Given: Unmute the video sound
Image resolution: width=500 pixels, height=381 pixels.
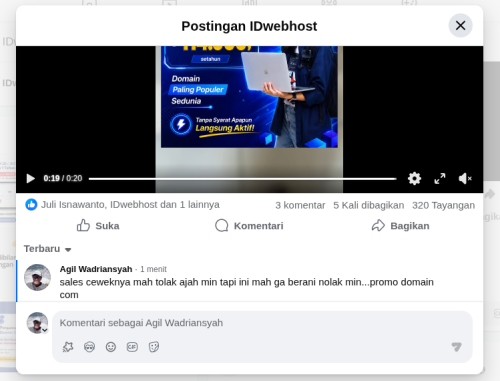Looking at the screenshot, I should [x=465, y=178].
